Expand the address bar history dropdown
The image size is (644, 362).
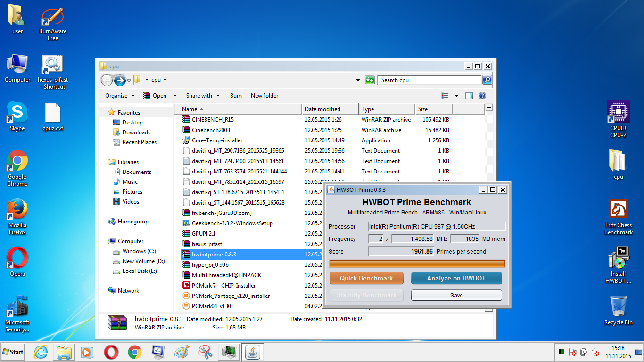click(x=358, y=80)
